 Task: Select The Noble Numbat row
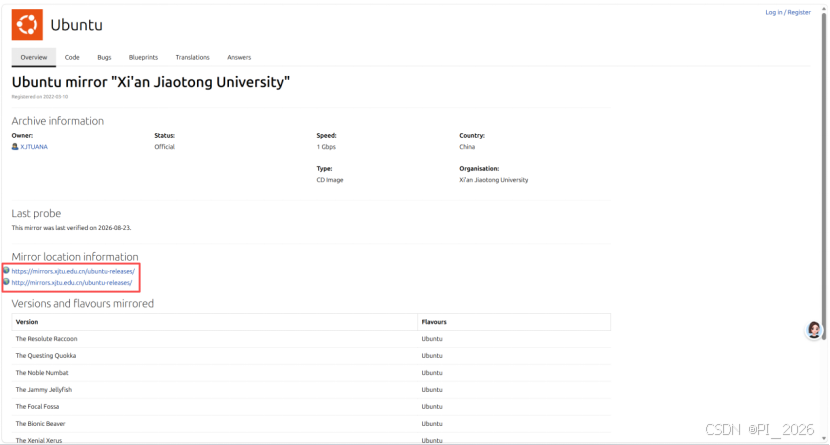pyautogui.click(x=311, y=373)
